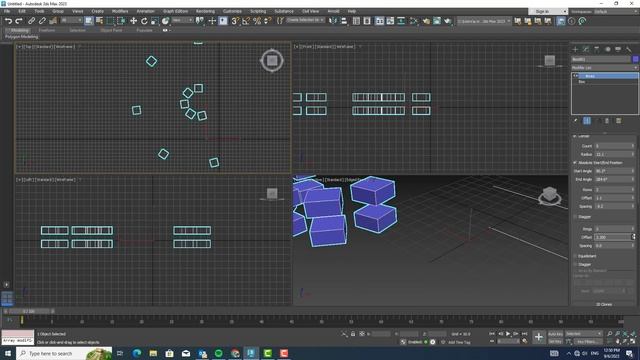Toggle Array modifier visibility eye

(575, 76)
